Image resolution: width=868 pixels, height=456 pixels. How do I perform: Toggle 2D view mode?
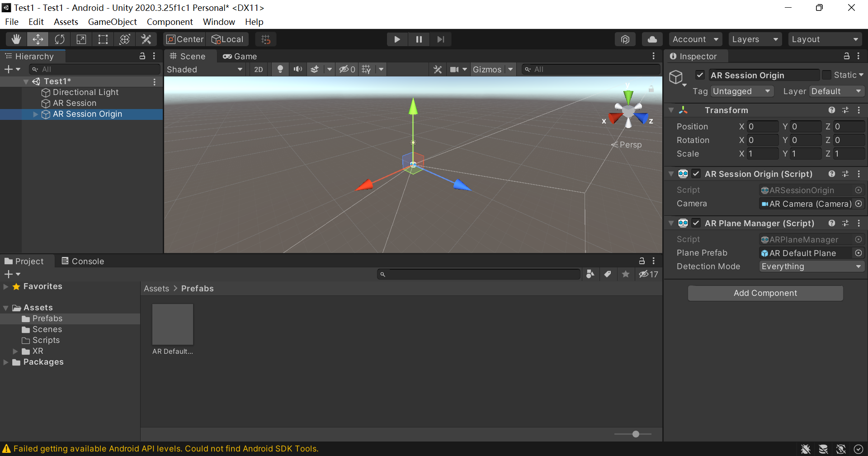click(x=259, y=69)
